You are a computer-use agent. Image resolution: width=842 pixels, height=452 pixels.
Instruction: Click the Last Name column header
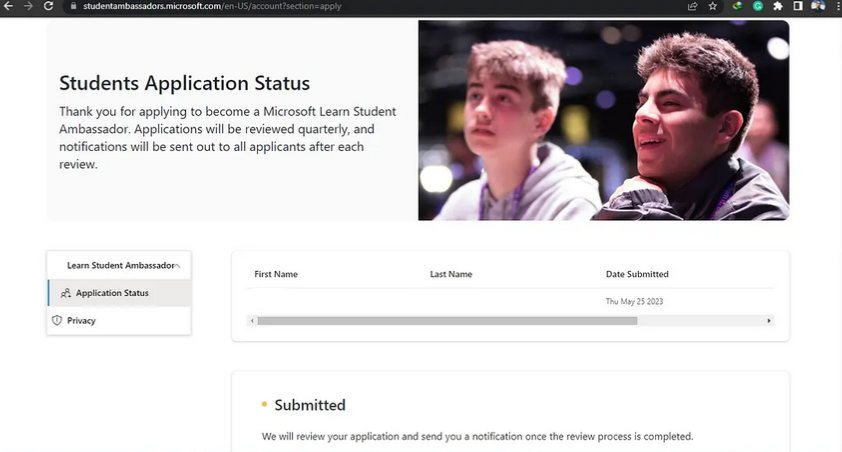point(451,274)
